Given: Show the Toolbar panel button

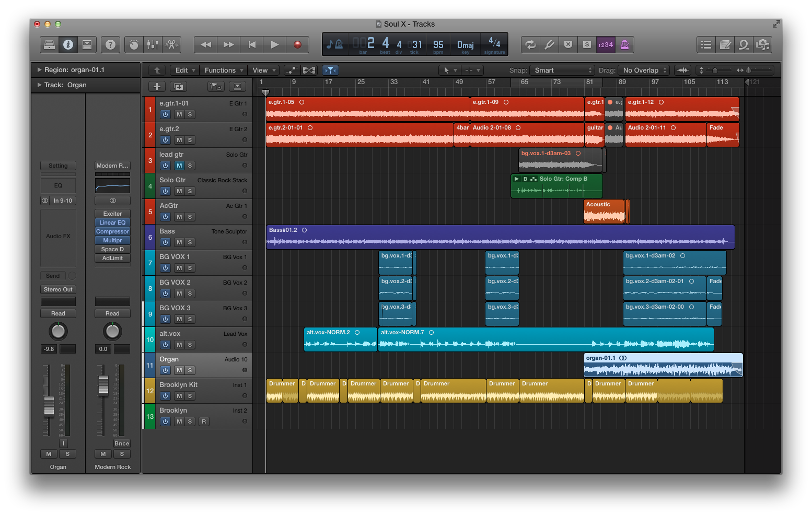Looking at the screenshot, I should click(87, 45).
